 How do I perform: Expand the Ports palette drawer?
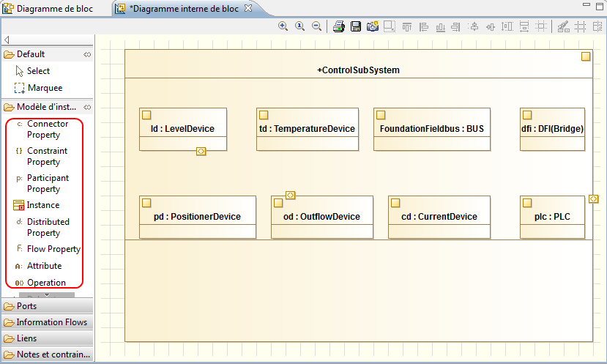pyautogui.click(x=48, y=306)
